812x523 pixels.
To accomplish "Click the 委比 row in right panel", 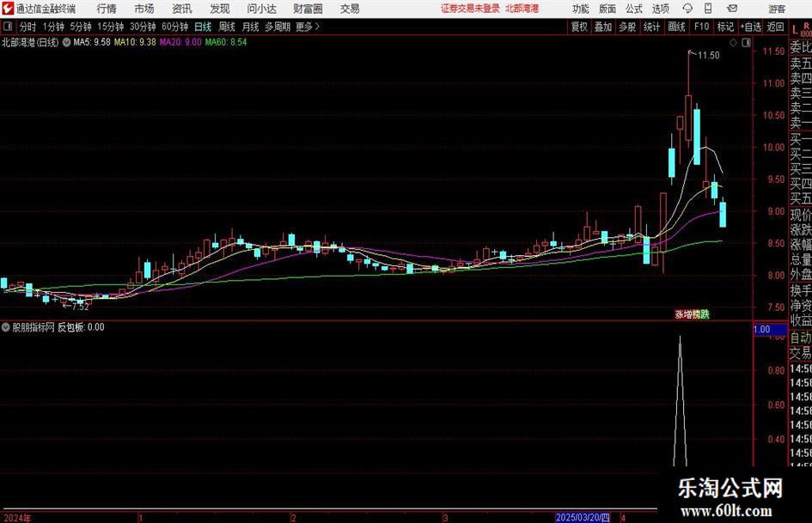I will click(801, 47).
